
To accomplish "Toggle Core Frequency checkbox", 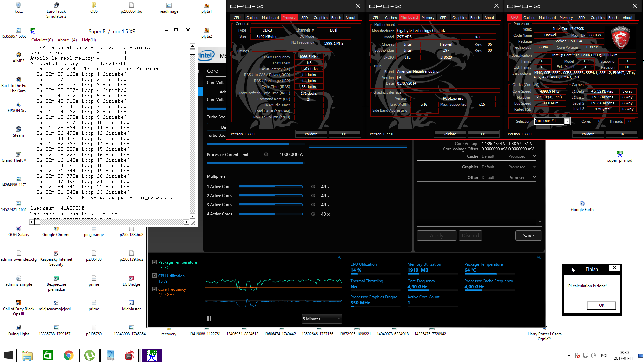I will coord(154,289).
